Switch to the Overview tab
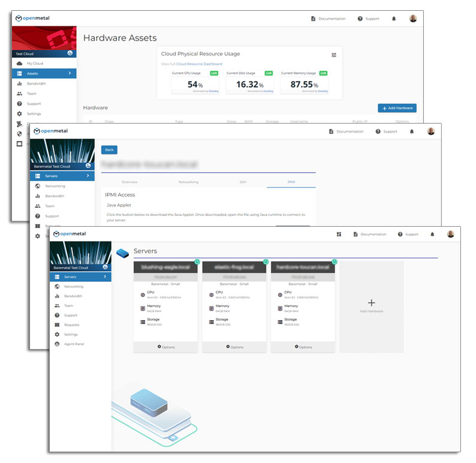 pyautogui.click(x=129, y=182)
